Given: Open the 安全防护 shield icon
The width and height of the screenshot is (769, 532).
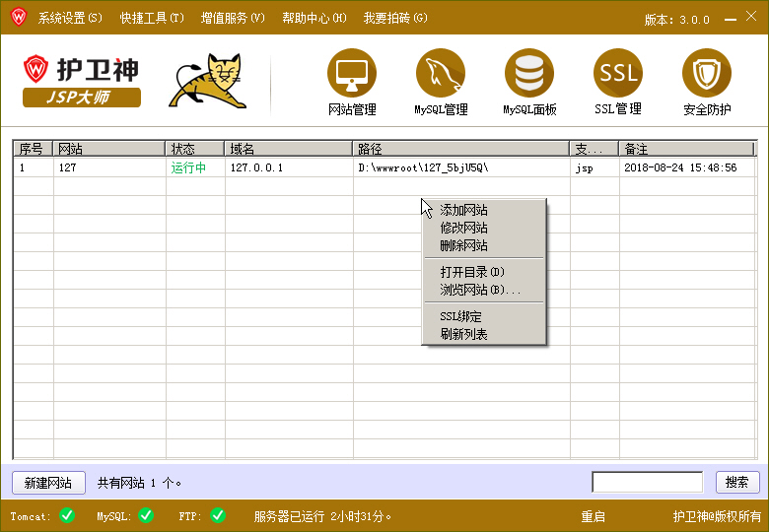Looking at the screenshot, I should click(x=707, y=73).
